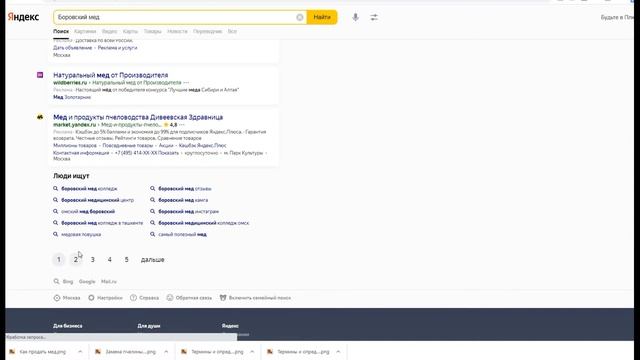Image resolution: width=640 pixels, height=360 pixels.
Task: Click the Реклама и услуги link
Action: [x=118, y=48]
